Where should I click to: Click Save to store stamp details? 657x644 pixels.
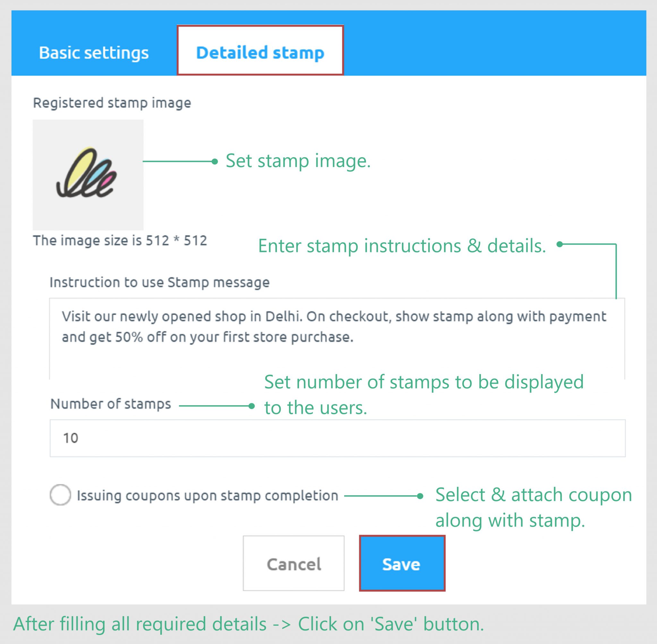coord(401,563)
